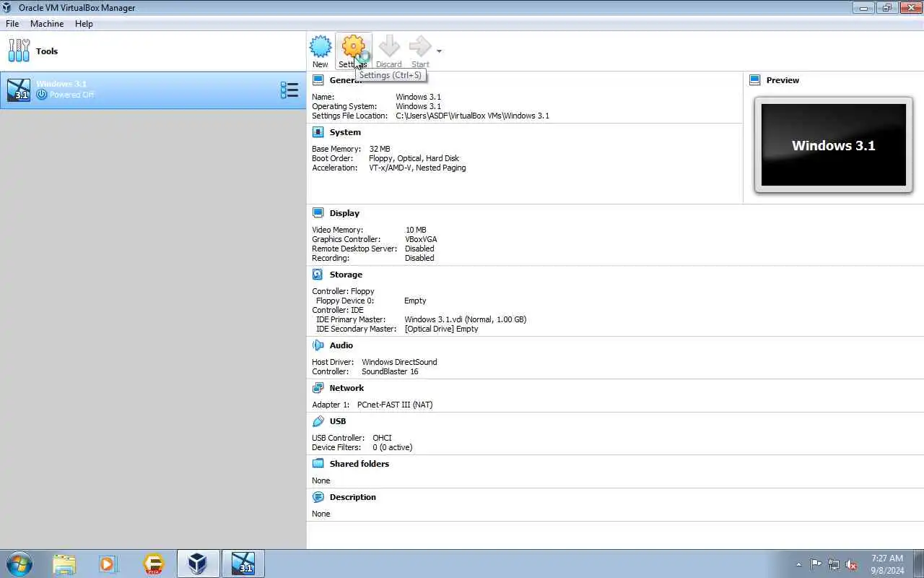
Task: Select Windows 3.1 VM icon in list
Action: coord(19,90)
